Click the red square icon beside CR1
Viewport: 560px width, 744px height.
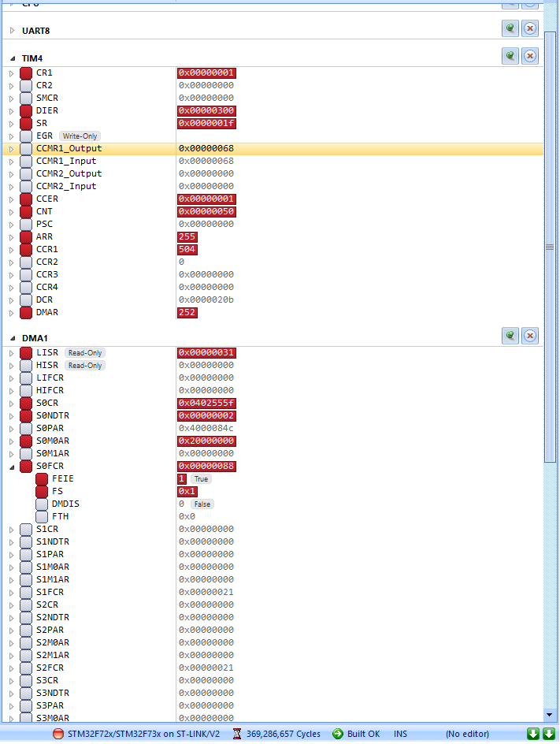[x=26, y=73]
